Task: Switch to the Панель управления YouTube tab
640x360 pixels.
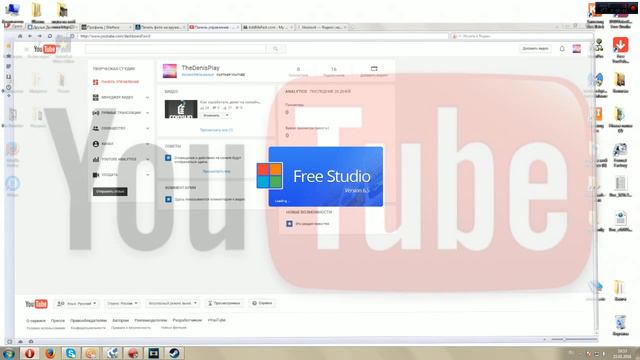Action: pos(214,27)
